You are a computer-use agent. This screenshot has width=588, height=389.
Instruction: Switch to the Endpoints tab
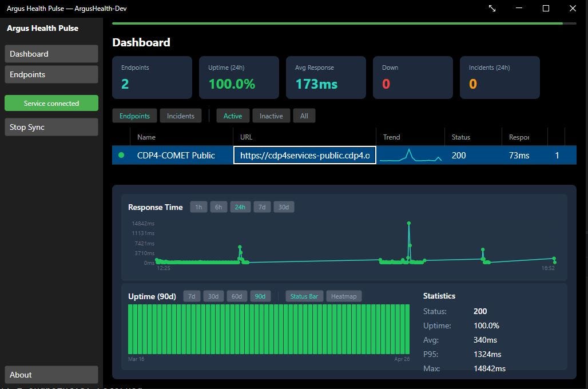134,116
